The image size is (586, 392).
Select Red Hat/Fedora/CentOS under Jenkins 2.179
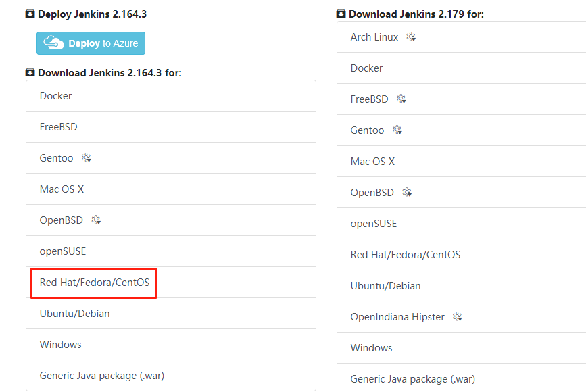(x=461, y=254)
